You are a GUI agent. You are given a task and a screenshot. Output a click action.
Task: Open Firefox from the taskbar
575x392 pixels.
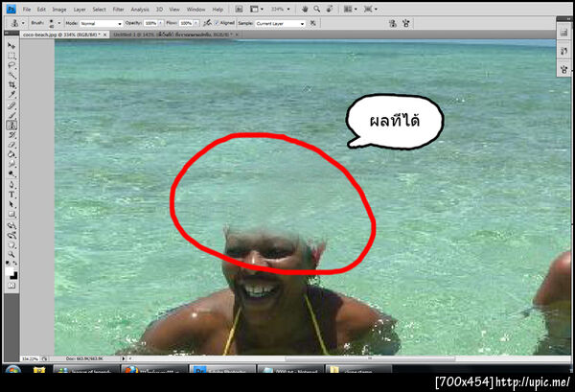[153, 369]
